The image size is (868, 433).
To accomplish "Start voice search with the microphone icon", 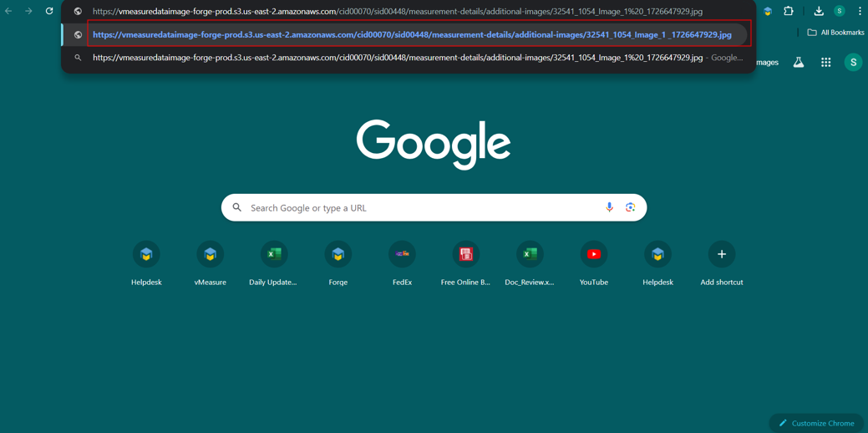I will [x=609, y=207].
